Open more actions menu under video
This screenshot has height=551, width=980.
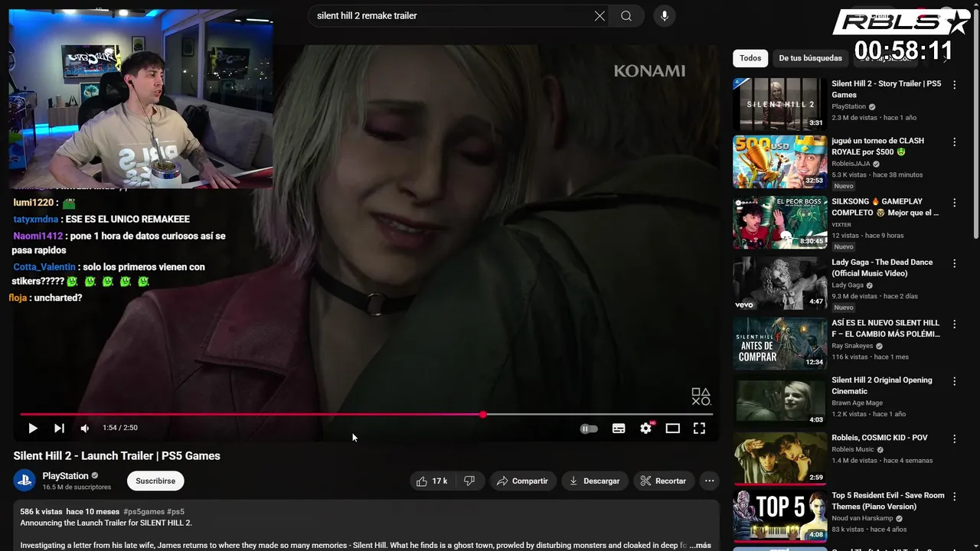click(710, 481)
